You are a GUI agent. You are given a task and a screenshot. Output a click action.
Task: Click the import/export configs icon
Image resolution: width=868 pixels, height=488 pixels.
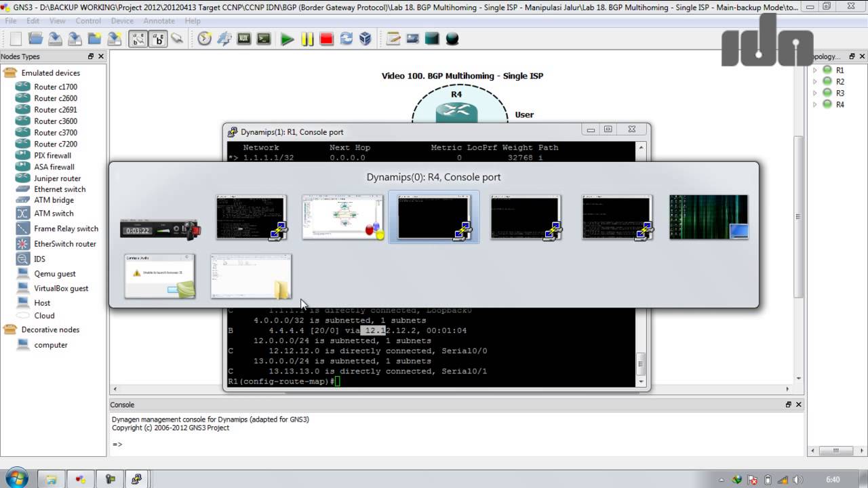coord(224,39)
